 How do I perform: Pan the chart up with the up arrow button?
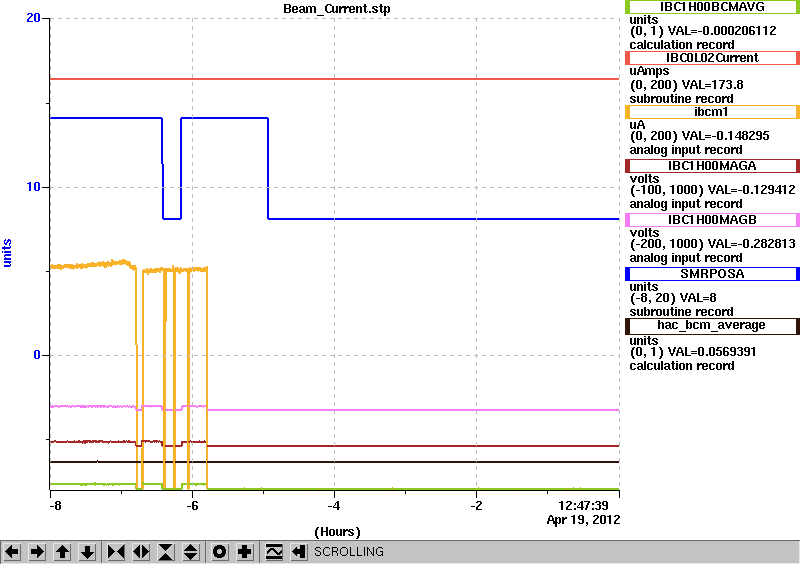pyautogui.click(x=62, y=552)
